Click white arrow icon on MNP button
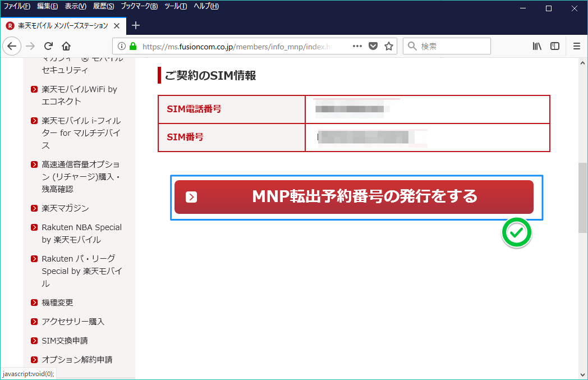The width and height of the screenshot is (588, 380). (191, 197)
